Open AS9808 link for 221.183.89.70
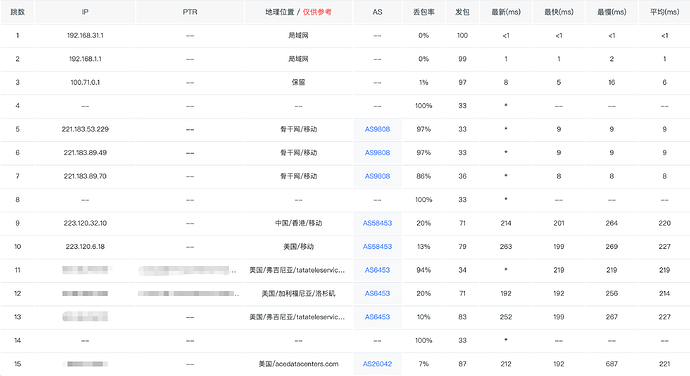690x376 pixels. [x=377, y=176]
